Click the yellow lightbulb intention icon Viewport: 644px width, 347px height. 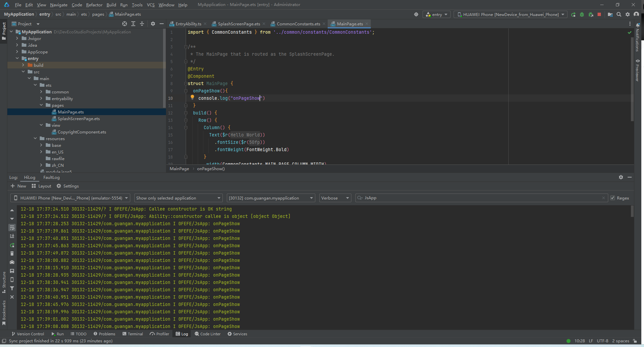pyautogui.click(x=192, y=97)
